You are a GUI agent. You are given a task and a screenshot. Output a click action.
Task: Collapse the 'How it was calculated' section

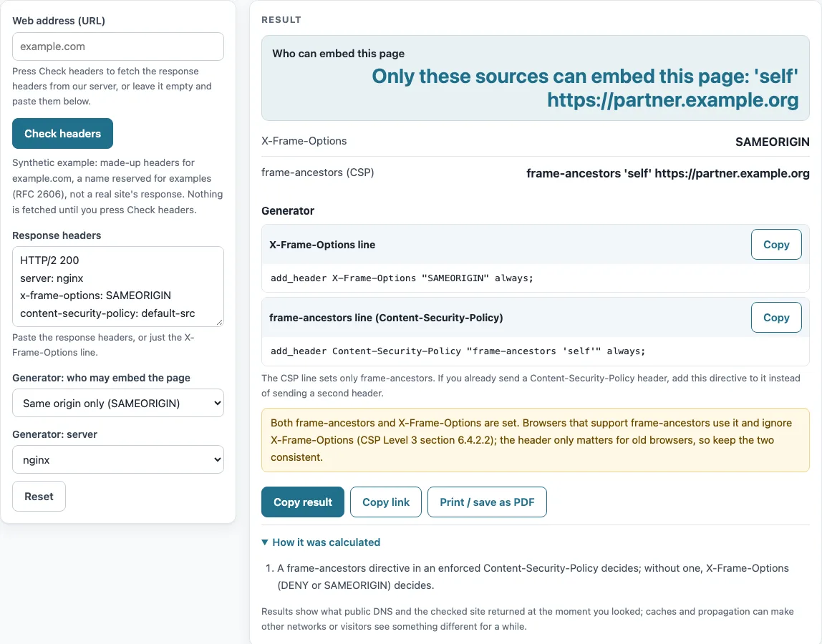321,542
